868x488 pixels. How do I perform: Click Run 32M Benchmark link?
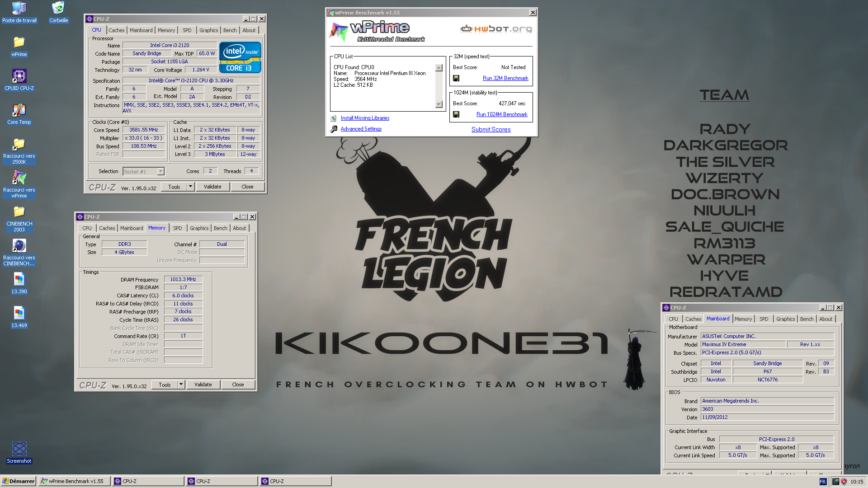pyautogui.click(x=505, y=78)
